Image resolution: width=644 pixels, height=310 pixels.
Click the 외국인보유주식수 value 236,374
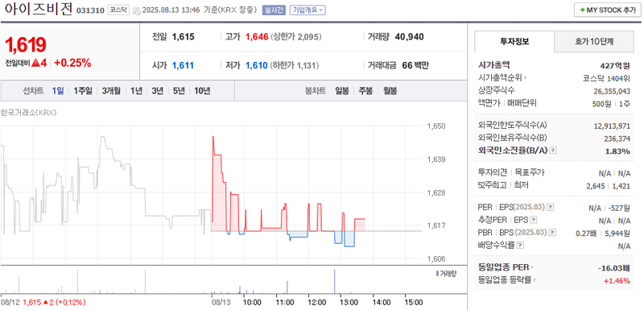click(617, 138)
